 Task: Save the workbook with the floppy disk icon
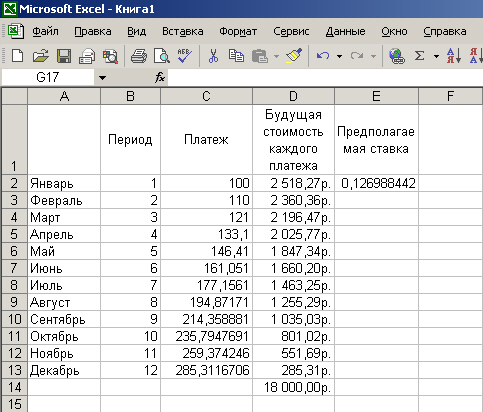point(64,56)
